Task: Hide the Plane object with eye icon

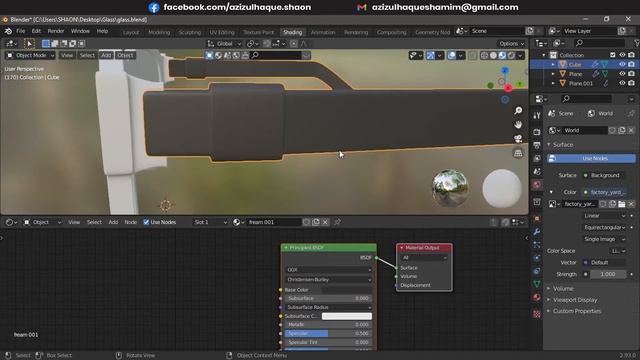Action: pyautogui.click(x=622, y=74)
